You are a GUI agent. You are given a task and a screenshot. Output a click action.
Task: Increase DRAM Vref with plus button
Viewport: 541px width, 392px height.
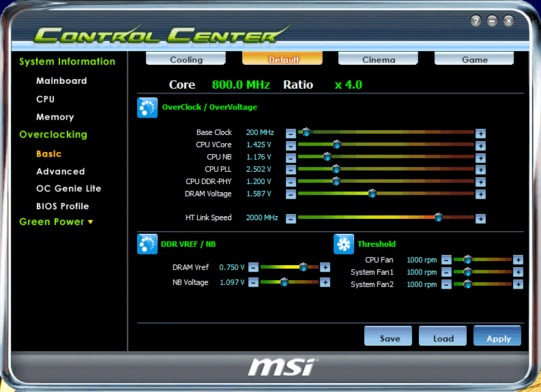click(x=325, y=267)
